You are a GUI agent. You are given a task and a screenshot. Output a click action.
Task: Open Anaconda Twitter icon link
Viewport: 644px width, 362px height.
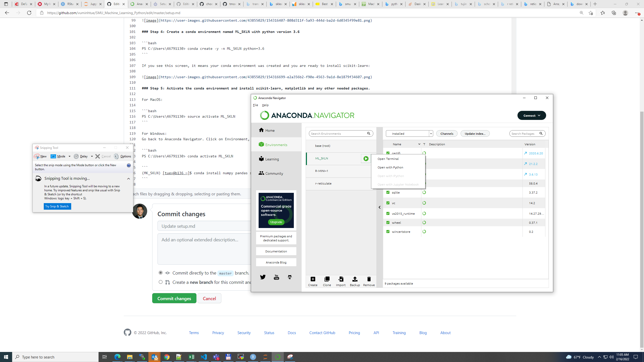(263, 277)
